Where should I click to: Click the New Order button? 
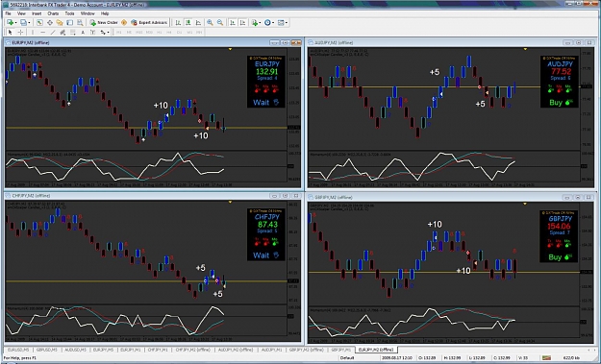(x=104, y=23)
